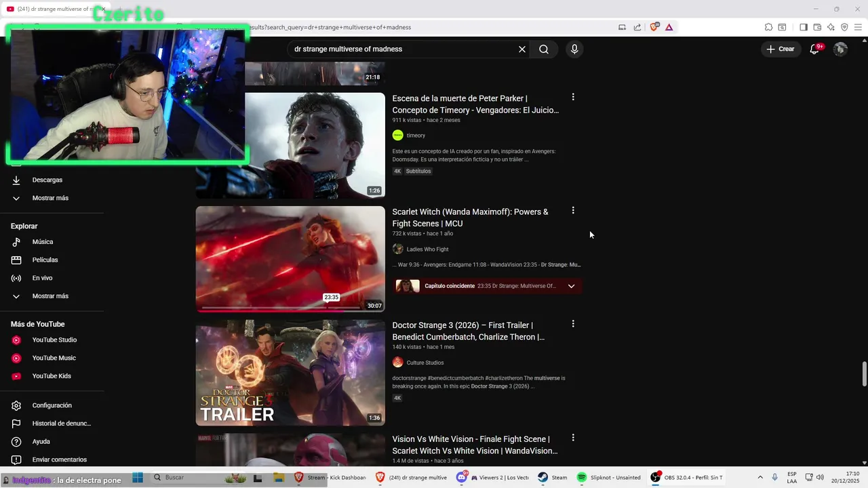Click the magnifier search button

544,49
